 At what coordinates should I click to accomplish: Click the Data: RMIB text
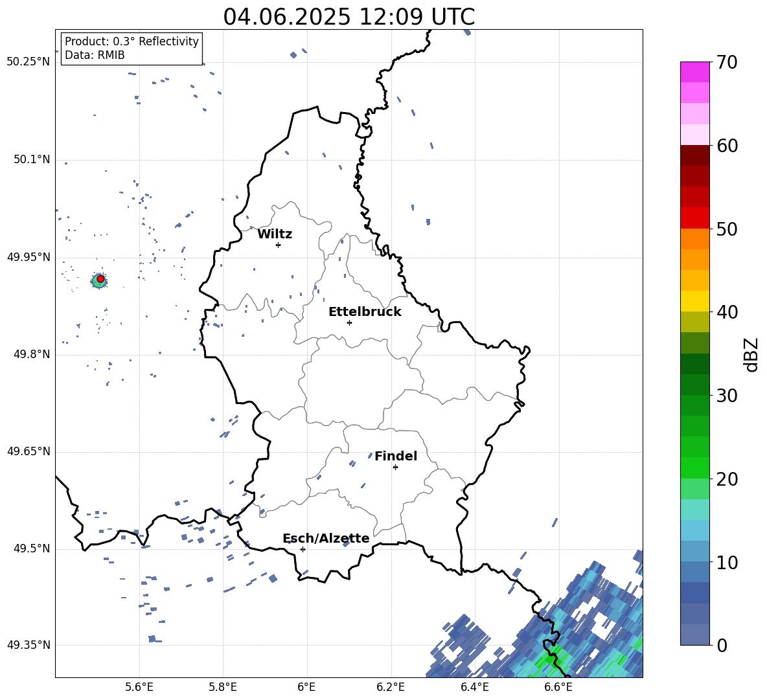[x=95, y=55]
